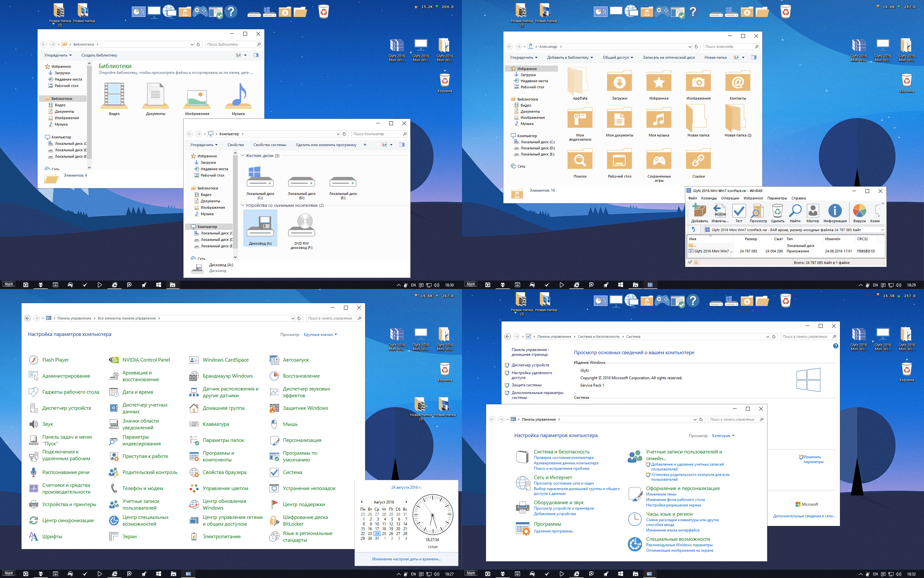Viewport: 924px width, 578px height.
Task: Collapse the Жесткие диски (3) group
Action: click(243, 156)
